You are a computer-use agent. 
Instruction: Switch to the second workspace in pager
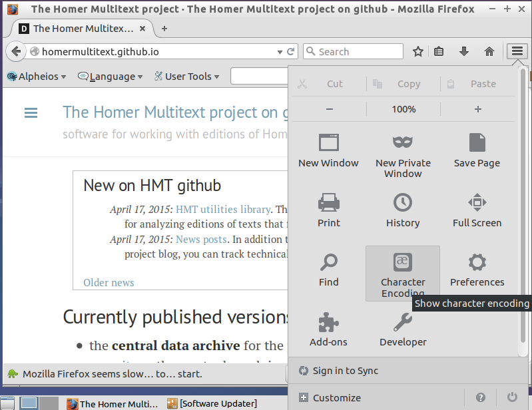[49, 403]
